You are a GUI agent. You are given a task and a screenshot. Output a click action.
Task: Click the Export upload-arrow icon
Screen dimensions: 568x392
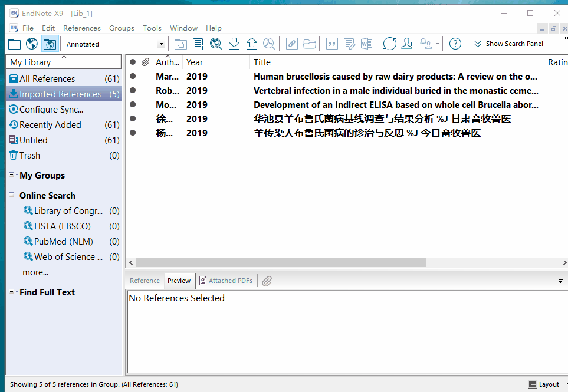pyautogui.click(x=252, y=44)
